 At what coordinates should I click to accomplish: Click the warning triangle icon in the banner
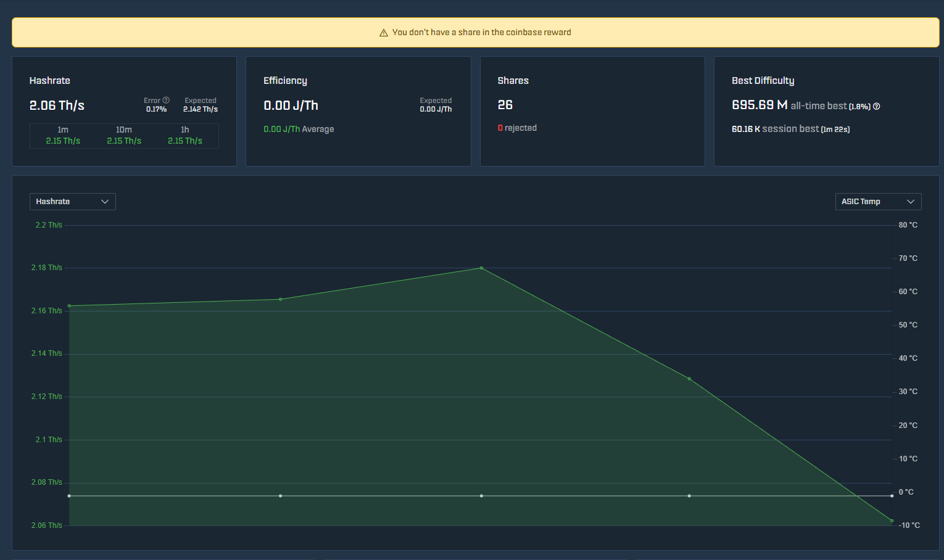[x=383, y=32]
